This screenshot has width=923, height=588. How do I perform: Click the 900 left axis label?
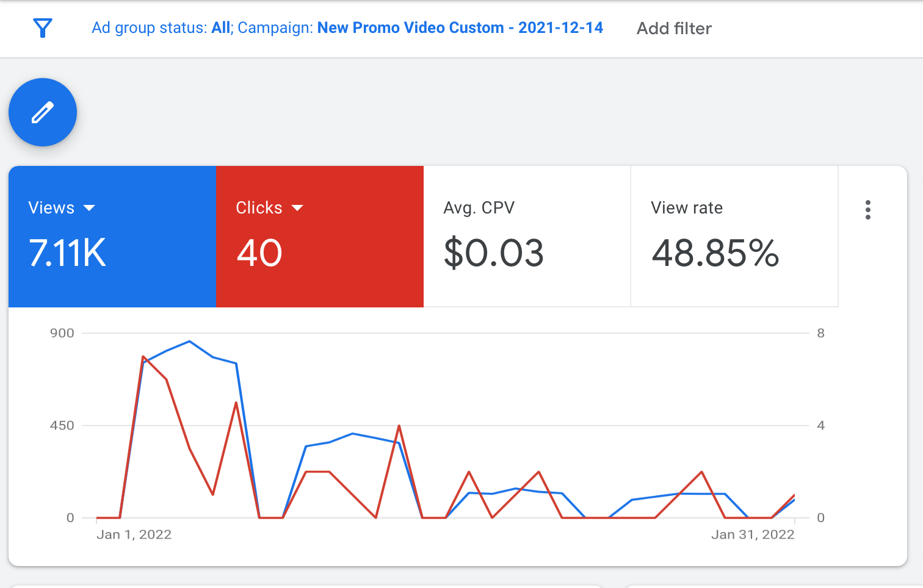tap(62, 333)
